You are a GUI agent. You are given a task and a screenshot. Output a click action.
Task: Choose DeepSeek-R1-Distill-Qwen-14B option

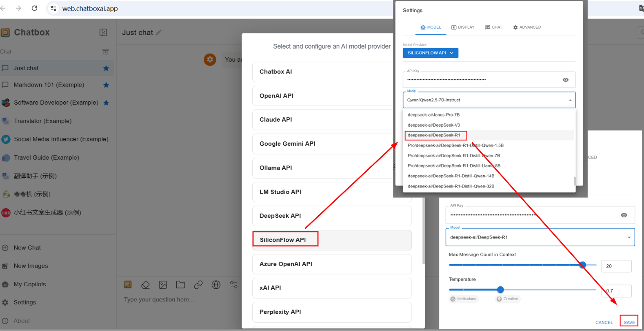(x=489, y=176)
